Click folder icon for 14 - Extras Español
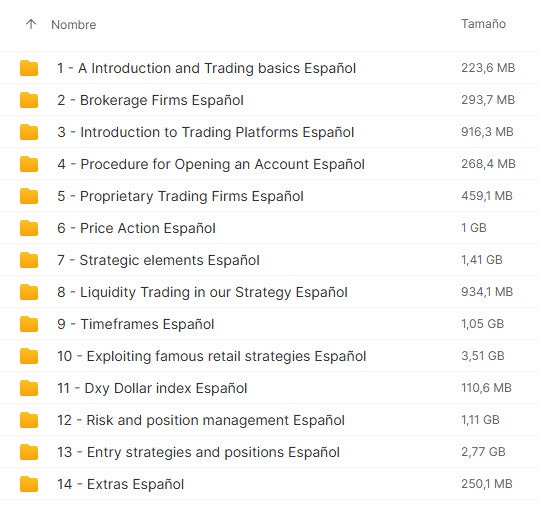 tap(29, 484)
